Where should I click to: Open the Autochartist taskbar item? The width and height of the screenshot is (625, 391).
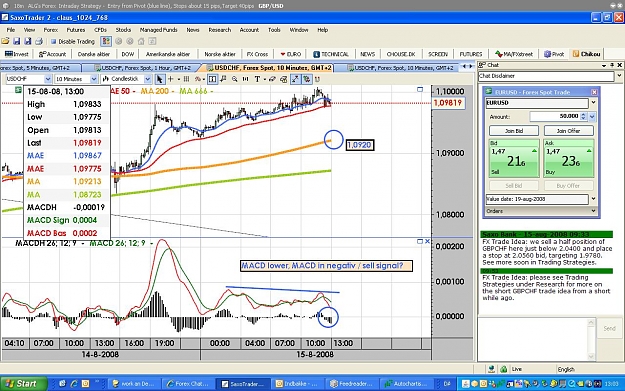(406, 384)
